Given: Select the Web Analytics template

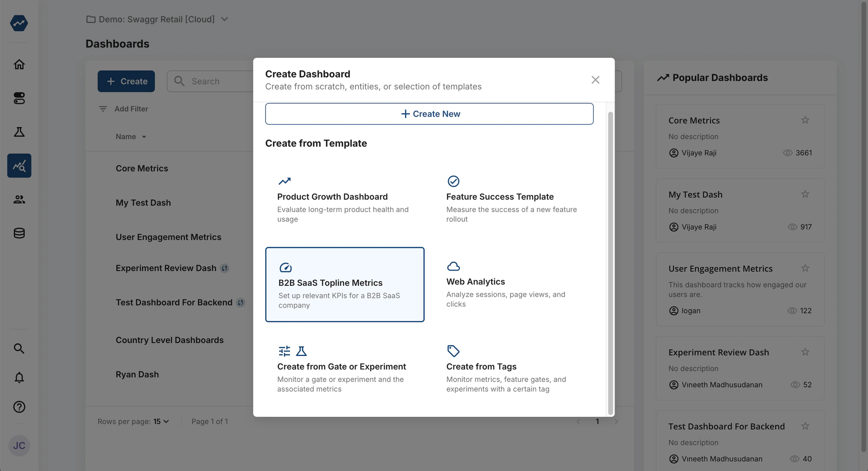Looking at the screenshot, I should coord(512,284).
